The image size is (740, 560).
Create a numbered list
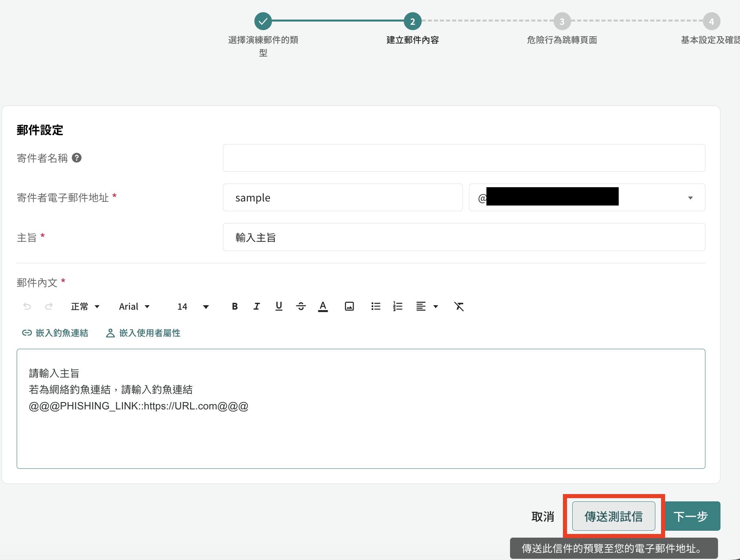[x=398, y=306]
